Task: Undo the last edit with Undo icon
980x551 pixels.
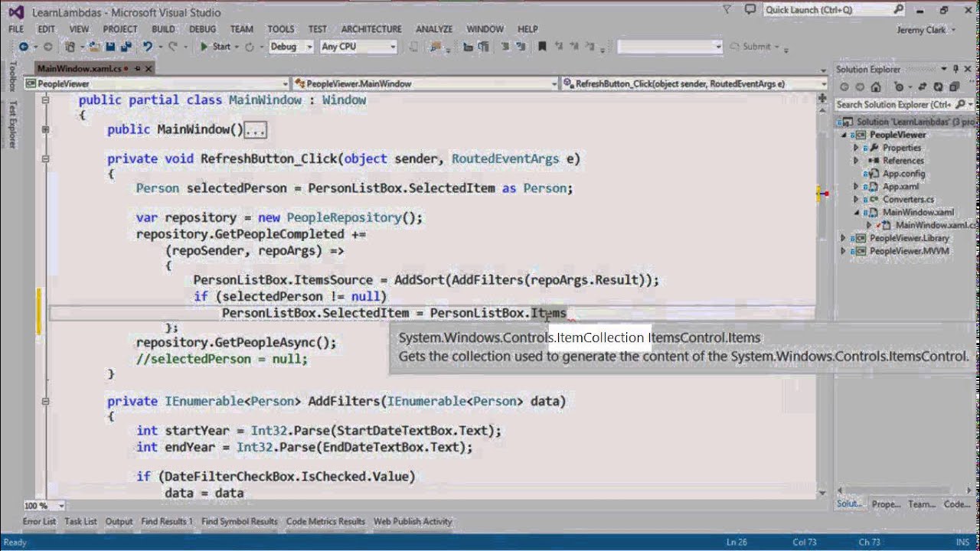Action: point(148,47)
